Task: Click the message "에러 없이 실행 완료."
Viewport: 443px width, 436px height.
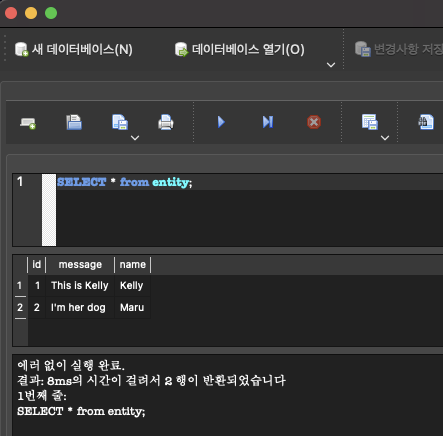Action: click(71, 365)
